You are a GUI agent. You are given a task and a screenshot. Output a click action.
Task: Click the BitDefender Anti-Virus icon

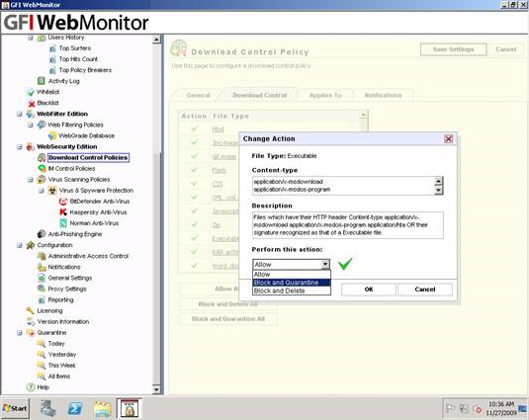[x=63, y=202]
